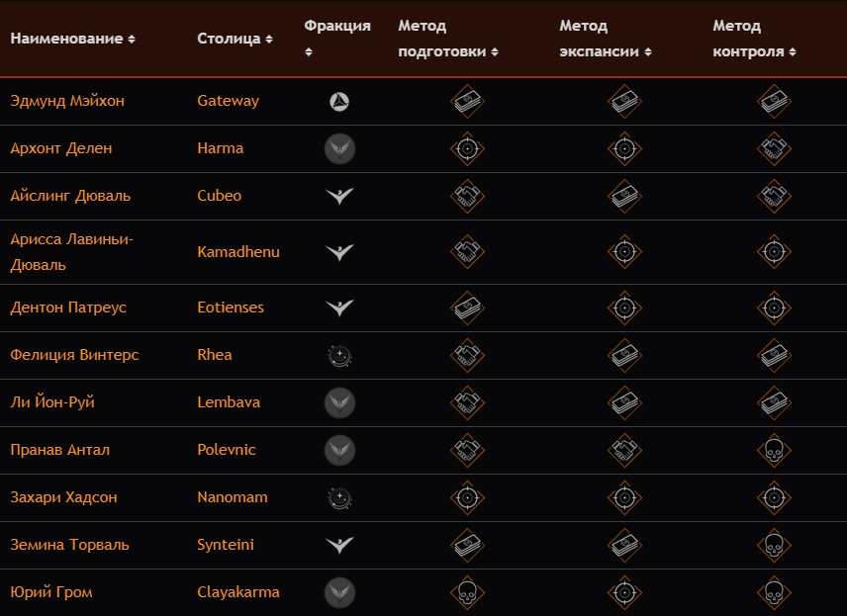Click Felicia Winters' Federation faction icon
847x616 pixels.
tap(339, 355)
